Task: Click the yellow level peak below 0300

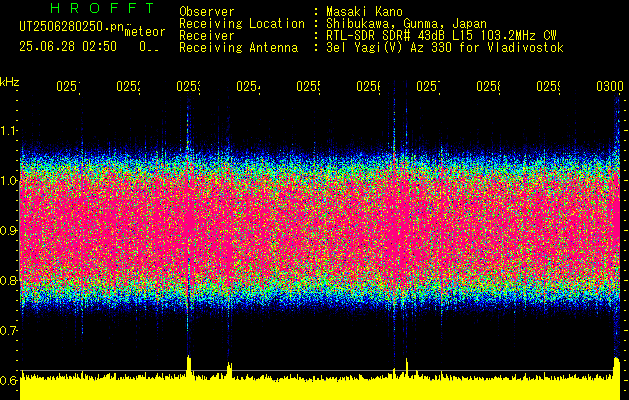Action: [617, 367]
